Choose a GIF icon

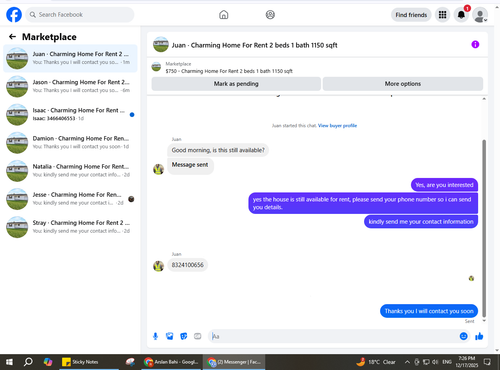pyautogui.click(x=198, y=336)
